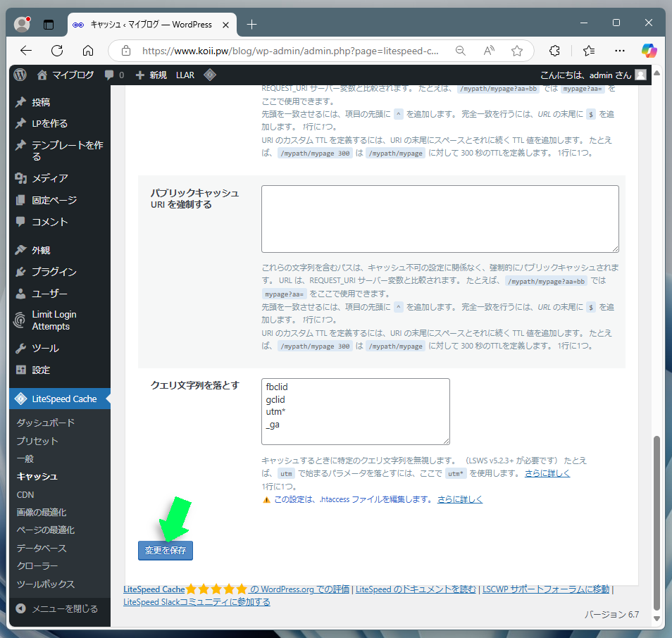Viewport: 672px width, 638px height.
Task: Open the Favorites list icon
Action: click(x=589, y=51)
